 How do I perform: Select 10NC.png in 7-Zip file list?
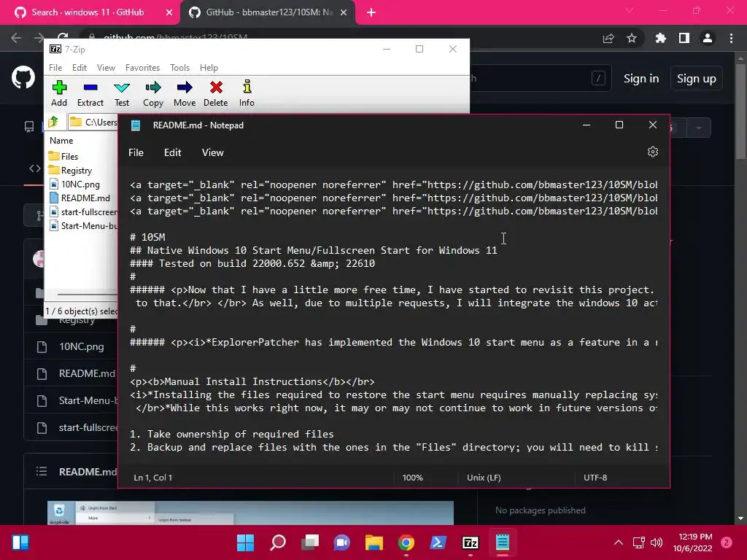74,184
